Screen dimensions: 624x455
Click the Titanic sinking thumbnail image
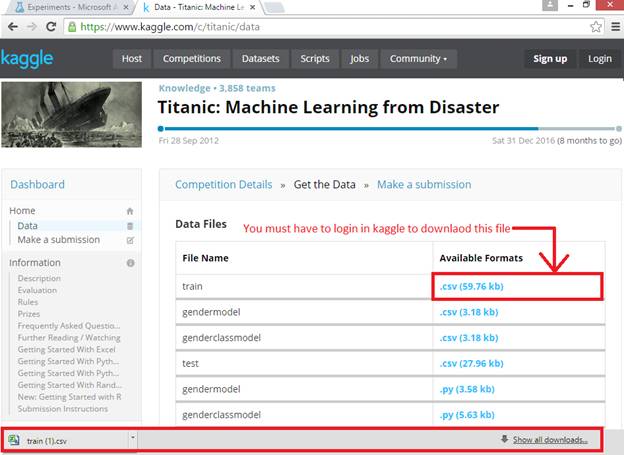coord(72,115)
